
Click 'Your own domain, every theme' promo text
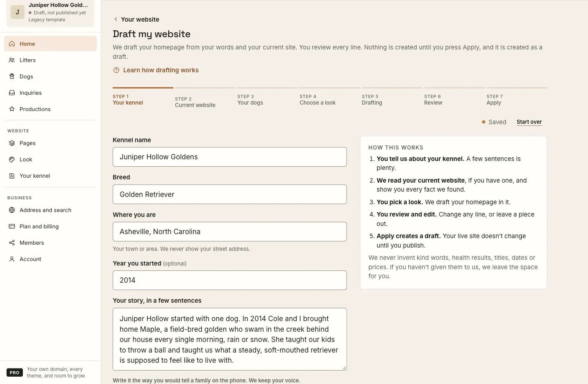pyautogui.click(x=56, y=373)
